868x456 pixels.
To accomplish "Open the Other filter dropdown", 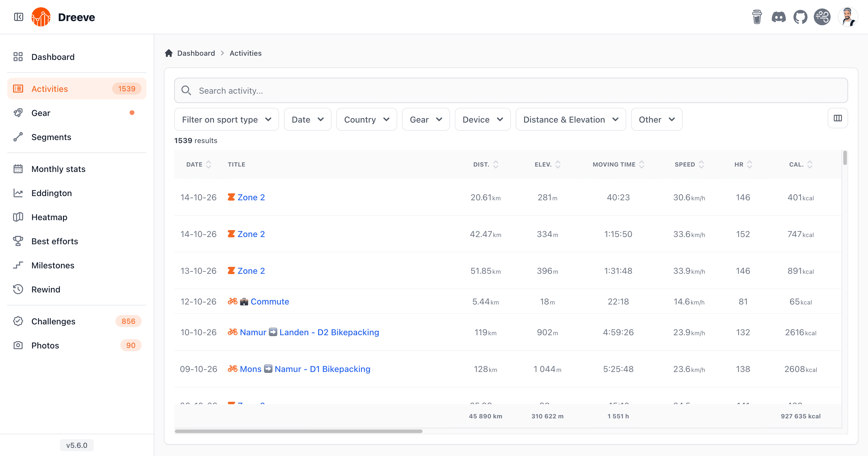I will click(657, 120).
